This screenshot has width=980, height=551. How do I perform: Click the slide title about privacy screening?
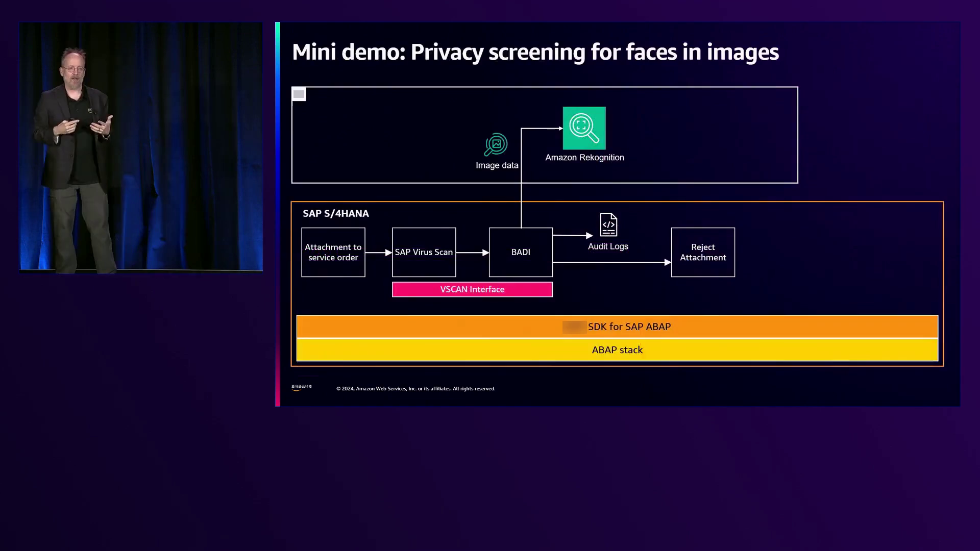click(535, 52)
